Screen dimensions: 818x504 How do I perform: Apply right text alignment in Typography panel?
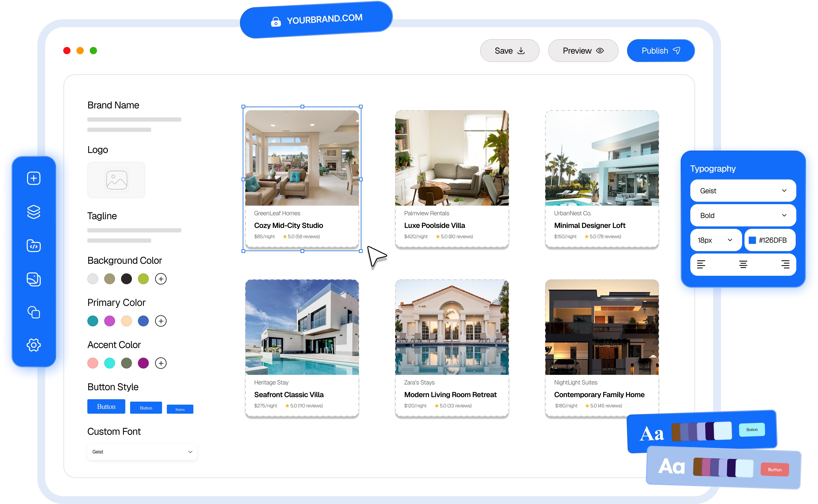click(786, 264)
